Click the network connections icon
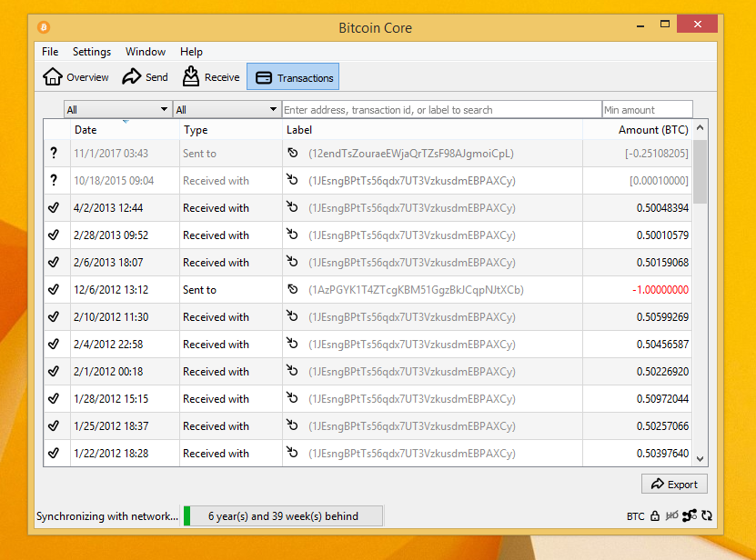The image size is (756, 560). pyautogui.click(x=690, y=515)
